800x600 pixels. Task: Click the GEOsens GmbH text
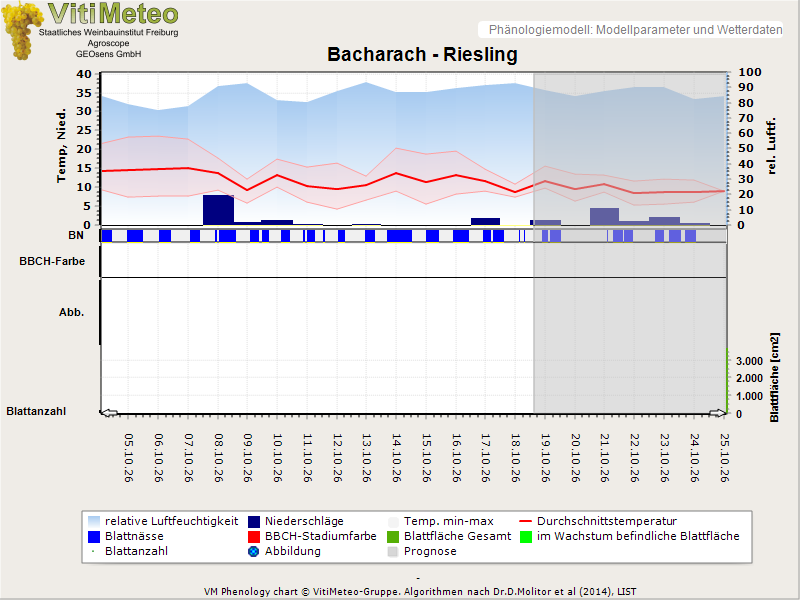coord(108,54)
